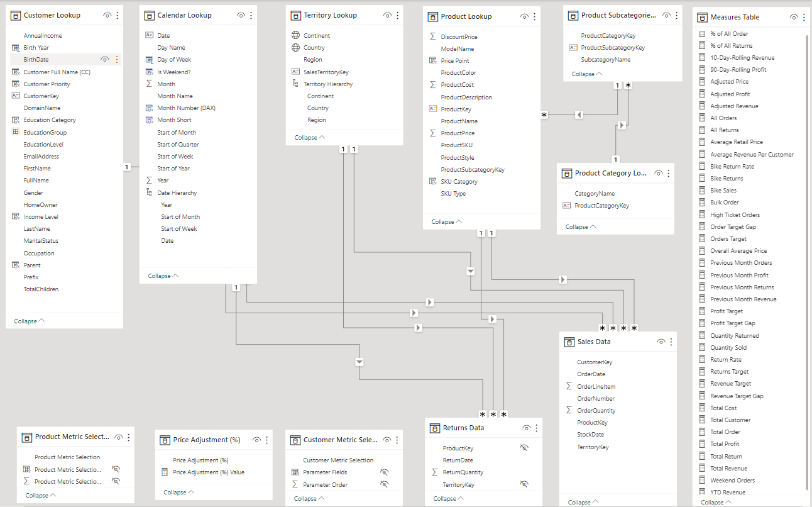Click the Sales Data table icon
The image size is (812, 507).
(569, 342)
